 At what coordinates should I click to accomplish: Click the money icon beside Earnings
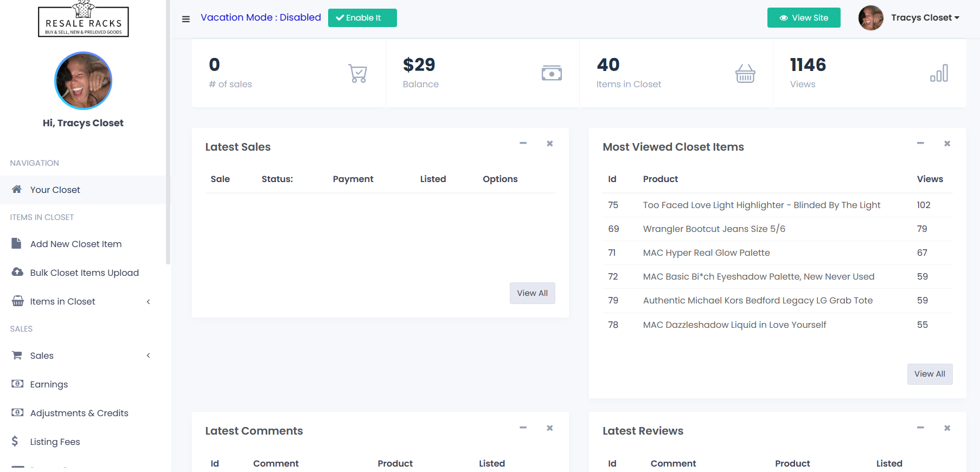(x=17, y=384)
